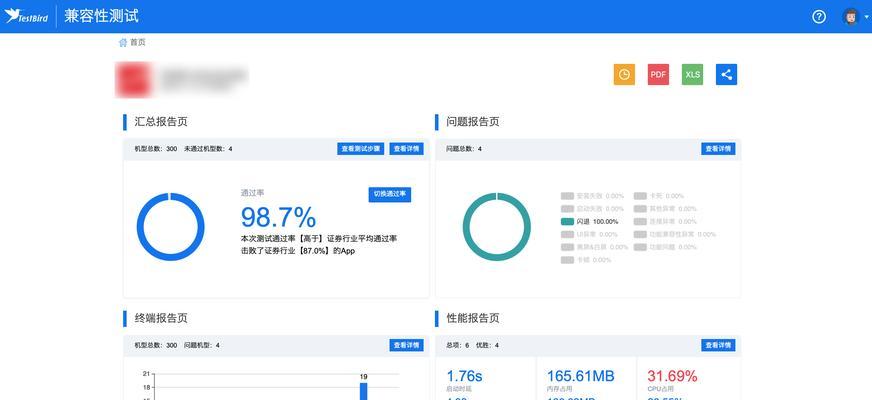Click 未通过机型数: 4 text
872x400 pixels.
tap(209, 149)
